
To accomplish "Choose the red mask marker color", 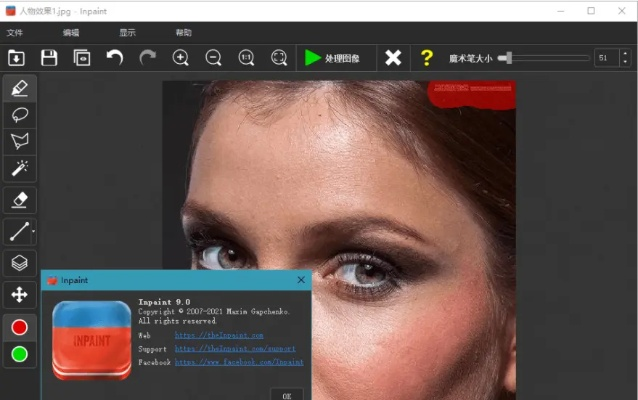I will (19, 327).
